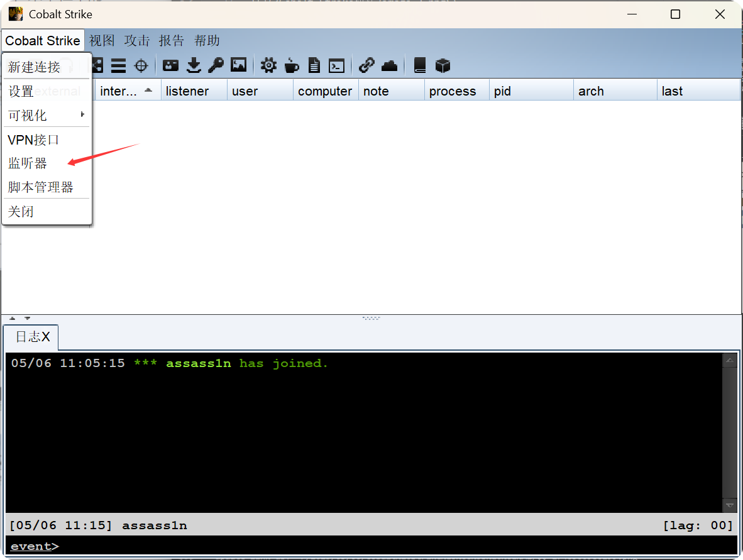Open help via the book icon
Viewport: 743px width, 560px height.
click(420, 65)
